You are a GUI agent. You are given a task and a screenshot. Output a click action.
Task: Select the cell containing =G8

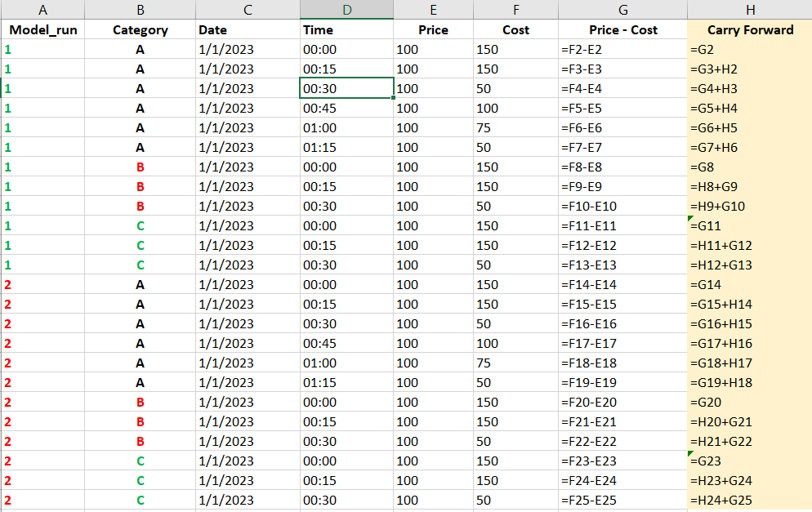click(x=750, y=167)
